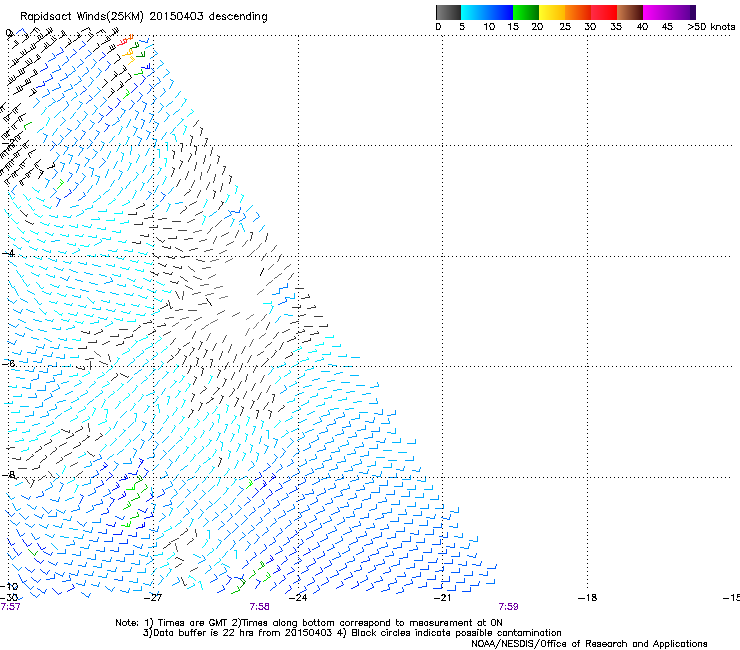Click the note line starting "Note: 1) Times are GMT"
The height and width of the screenshot is (650, 740).
tap(309, 623)
